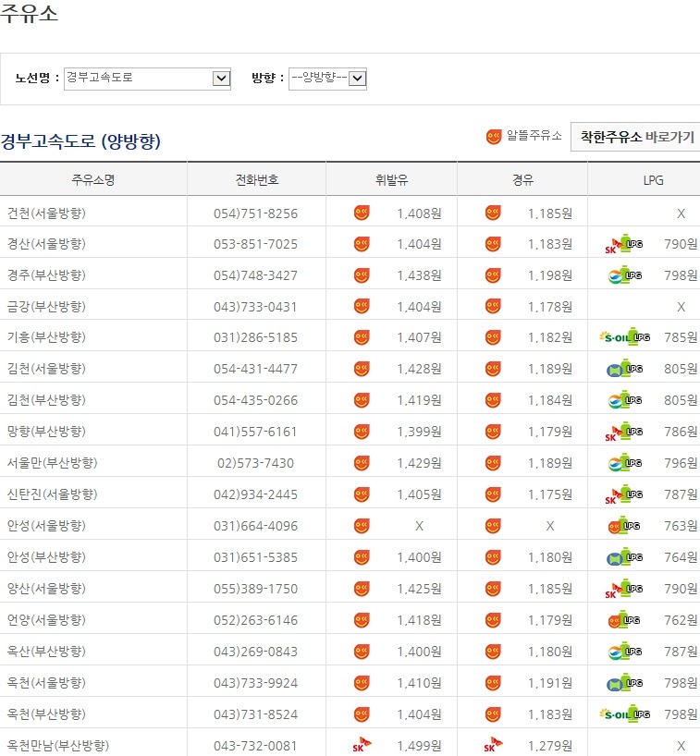Click the LPG icon for 안성(부산방향)
Viewport: 700px width, 756px height.
pyautogui.click(x=625, y=557)
